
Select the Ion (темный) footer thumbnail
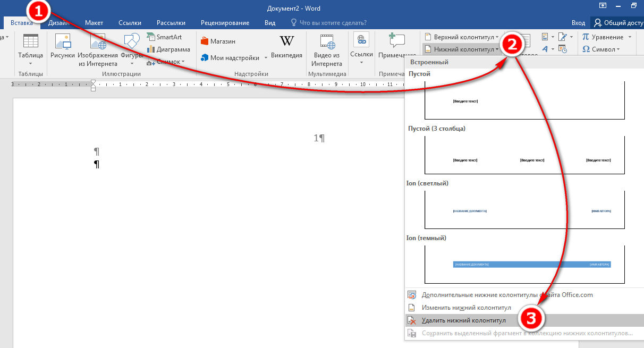(524, 264)
